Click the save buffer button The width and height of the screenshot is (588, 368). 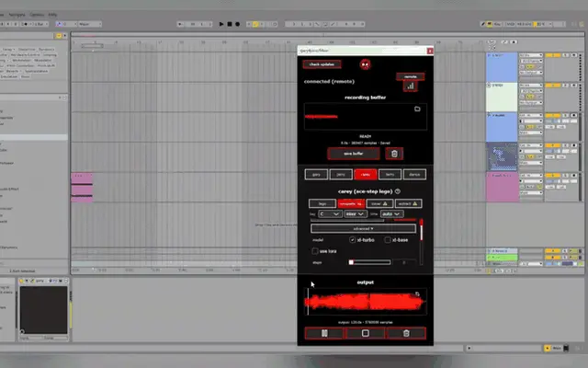point(353,154)
